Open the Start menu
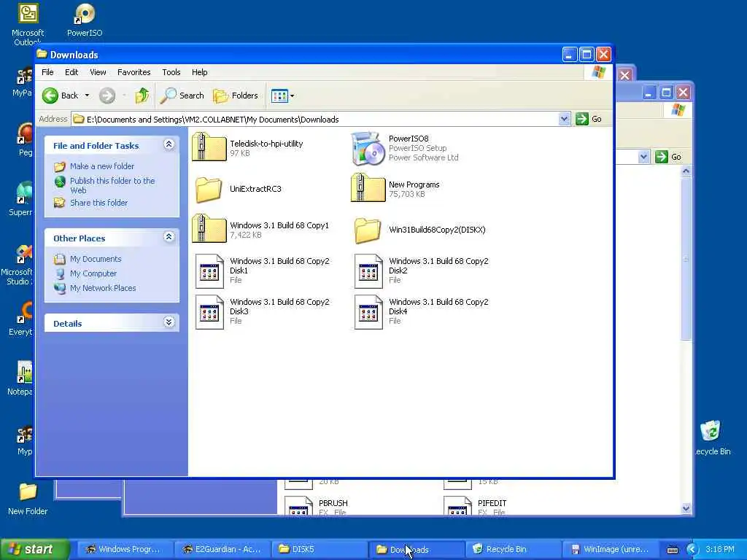The width and height of the screenshot is (747, 560). click(34, 549)
